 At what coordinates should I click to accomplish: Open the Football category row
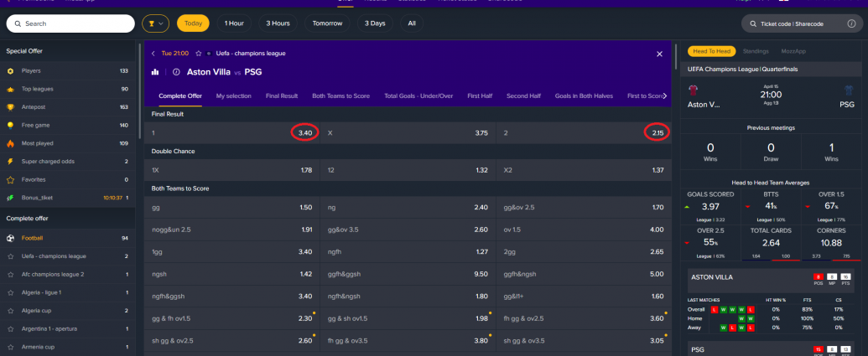(x=68, y=238)
